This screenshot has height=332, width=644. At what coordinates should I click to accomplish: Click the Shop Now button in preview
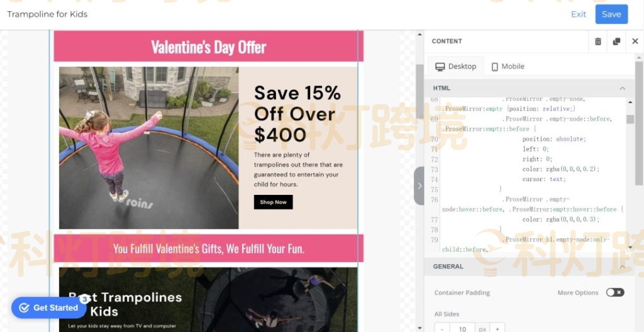[x=273, y=202]
